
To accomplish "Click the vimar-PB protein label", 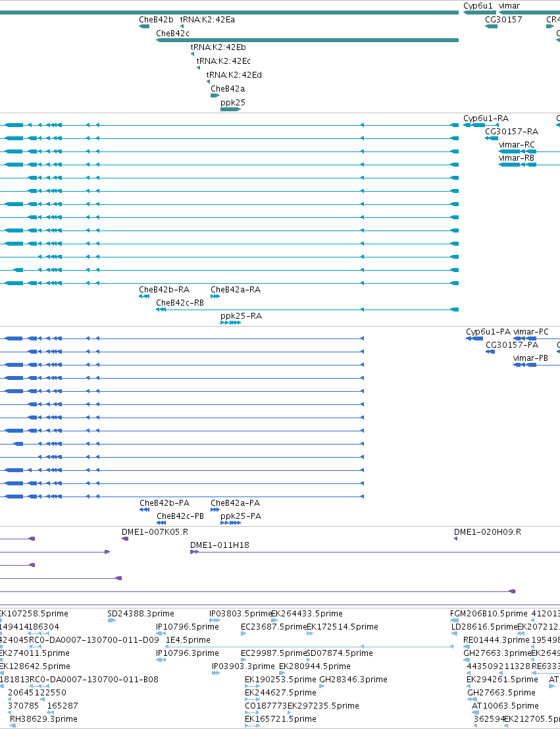I will coord(531,358).
